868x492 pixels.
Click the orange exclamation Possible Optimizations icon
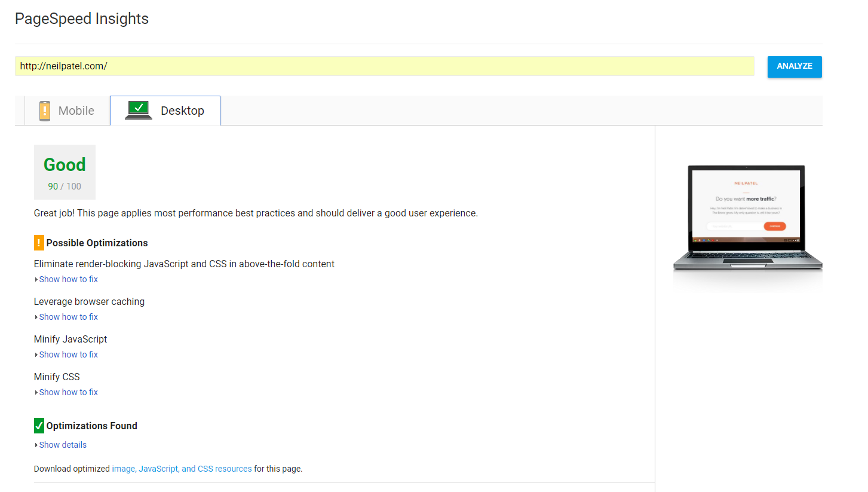[x=39, y=243]
